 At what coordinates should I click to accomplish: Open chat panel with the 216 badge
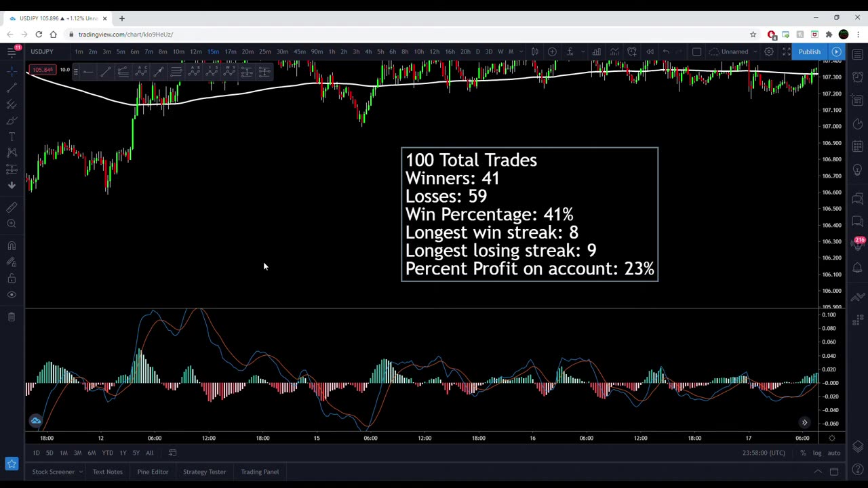858,245
